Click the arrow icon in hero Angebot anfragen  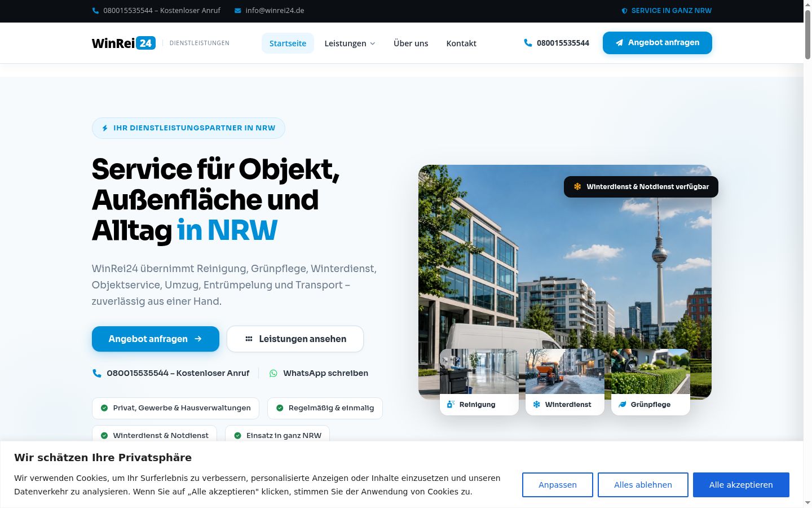pyautogui.click(x=198, y=339)
